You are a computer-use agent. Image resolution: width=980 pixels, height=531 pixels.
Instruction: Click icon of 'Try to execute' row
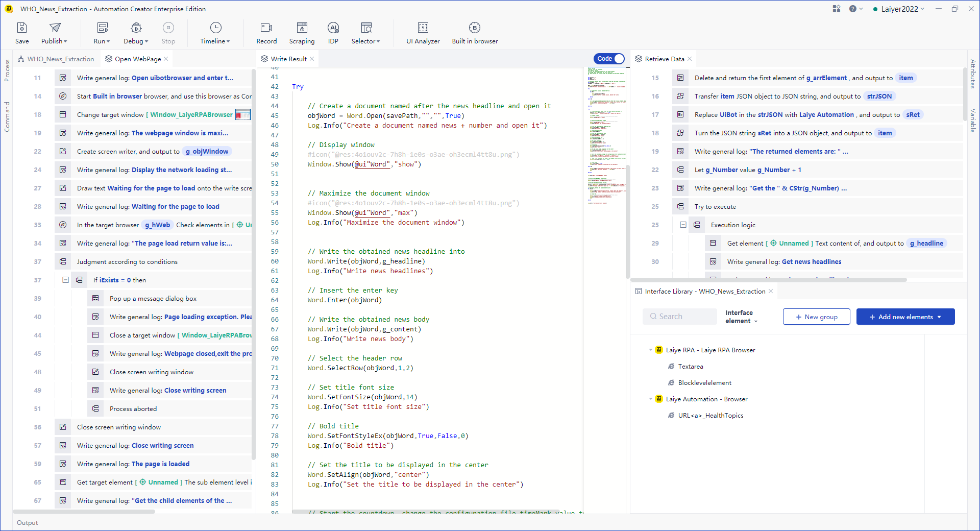click(x=680, y=206)
